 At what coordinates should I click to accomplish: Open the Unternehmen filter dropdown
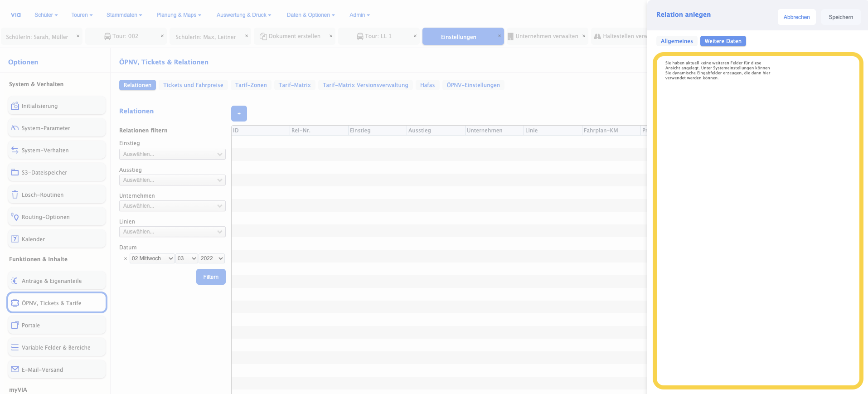[x=172, y=206]
